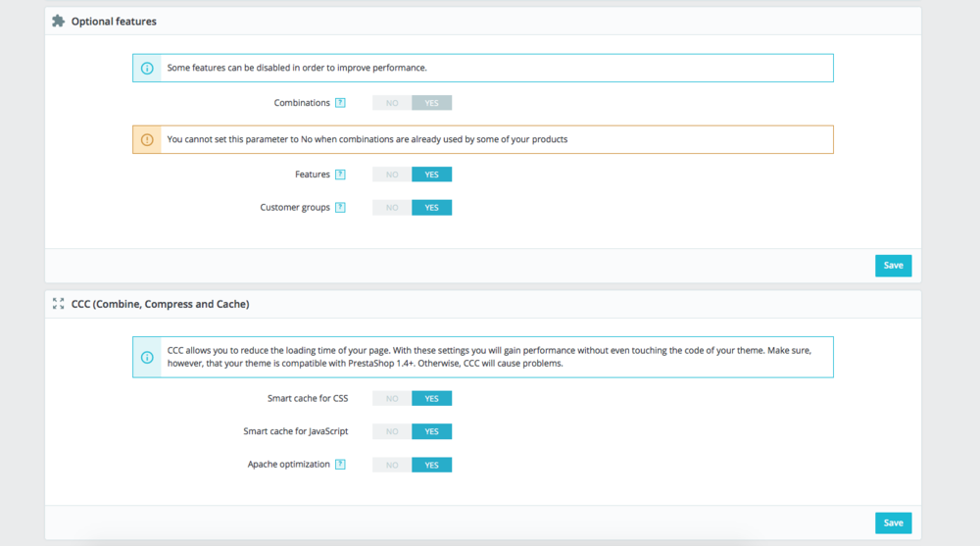Viewport: 980px width, 546px height.
Task: Click the Optional features panel heading
Action: (x=114, y=21)
